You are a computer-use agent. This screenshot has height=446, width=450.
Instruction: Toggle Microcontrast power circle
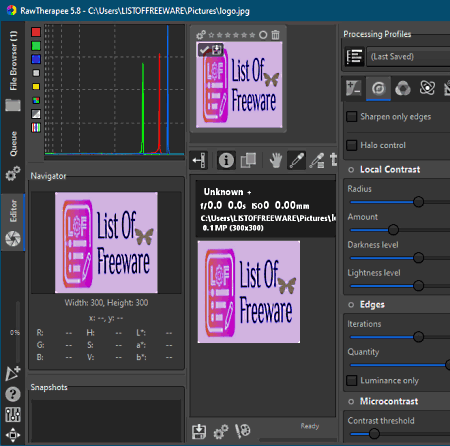[351, 402]
